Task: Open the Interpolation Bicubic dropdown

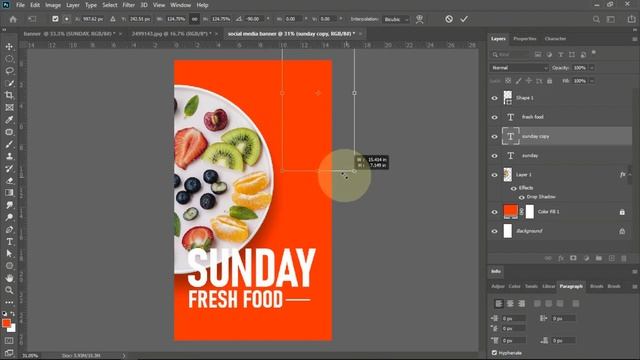Action: pyautogui.click(x=396, y=19)
